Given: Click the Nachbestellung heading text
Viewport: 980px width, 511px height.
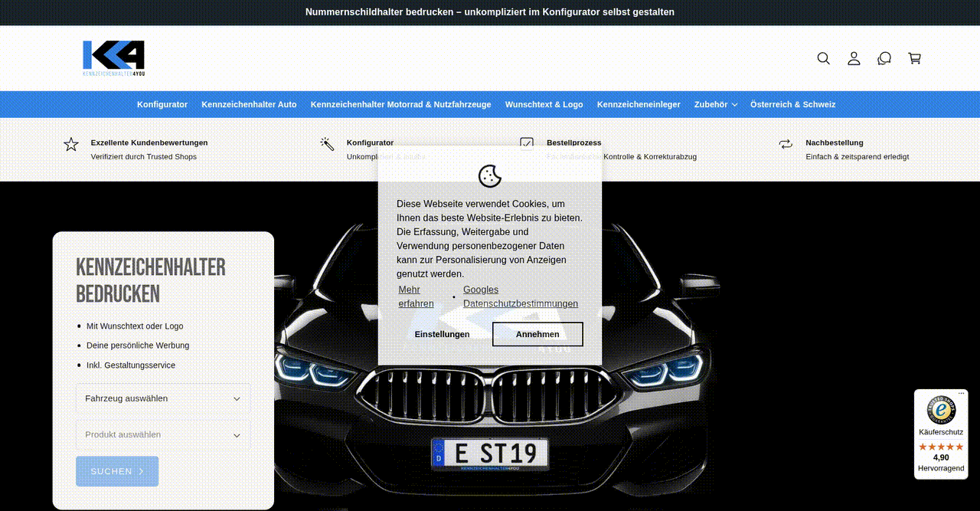Looking at the screenshot, I should pos(835,142).
